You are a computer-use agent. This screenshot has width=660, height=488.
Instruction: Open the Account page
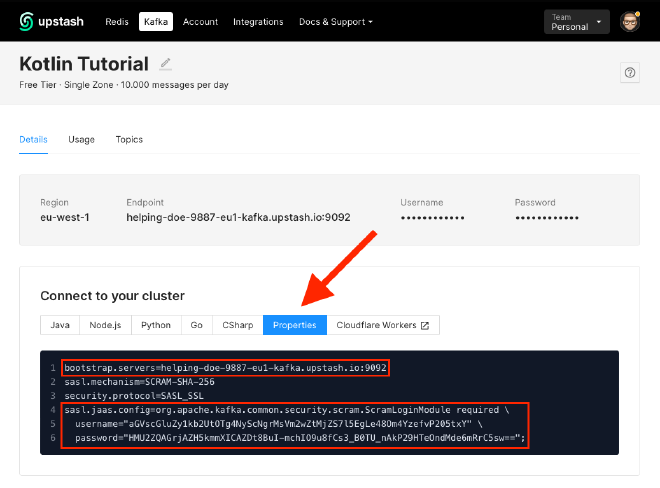(200, 21)
